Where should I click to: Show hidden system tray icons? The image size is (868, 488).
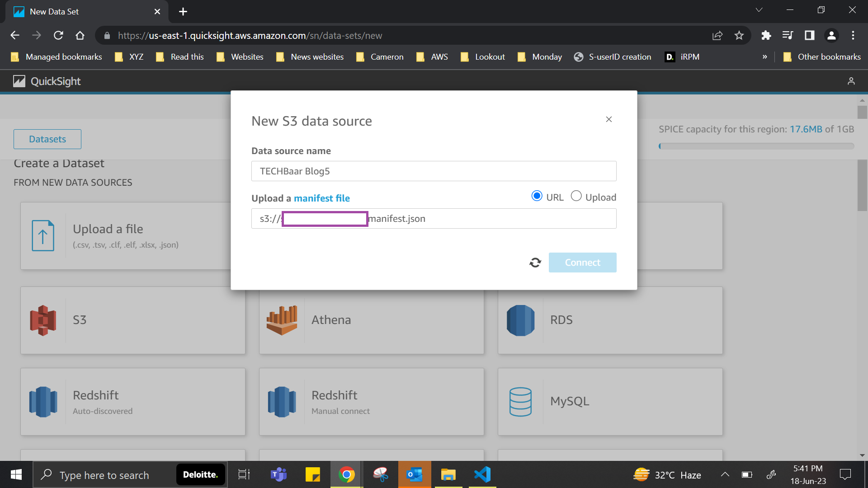725,475
